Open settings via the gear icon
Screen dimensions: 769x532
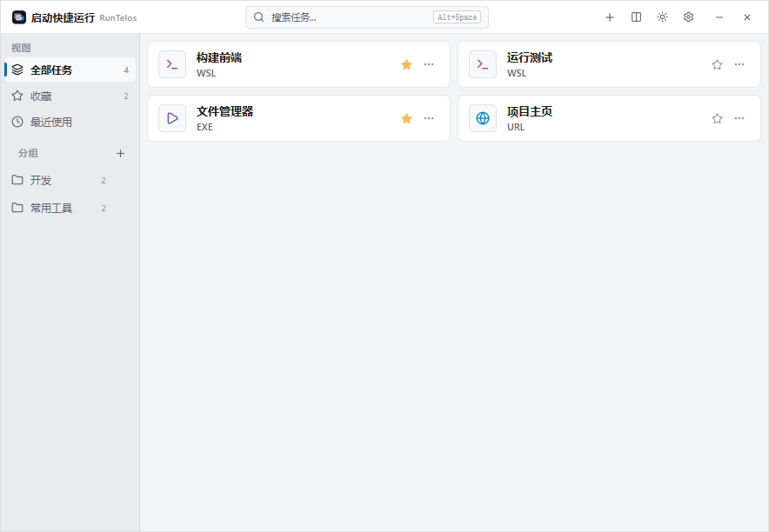point(689,17)
